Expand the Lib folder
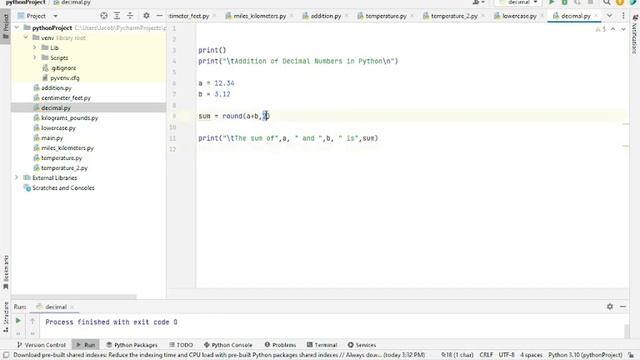The image size is (640, 360). pos(35,48)
